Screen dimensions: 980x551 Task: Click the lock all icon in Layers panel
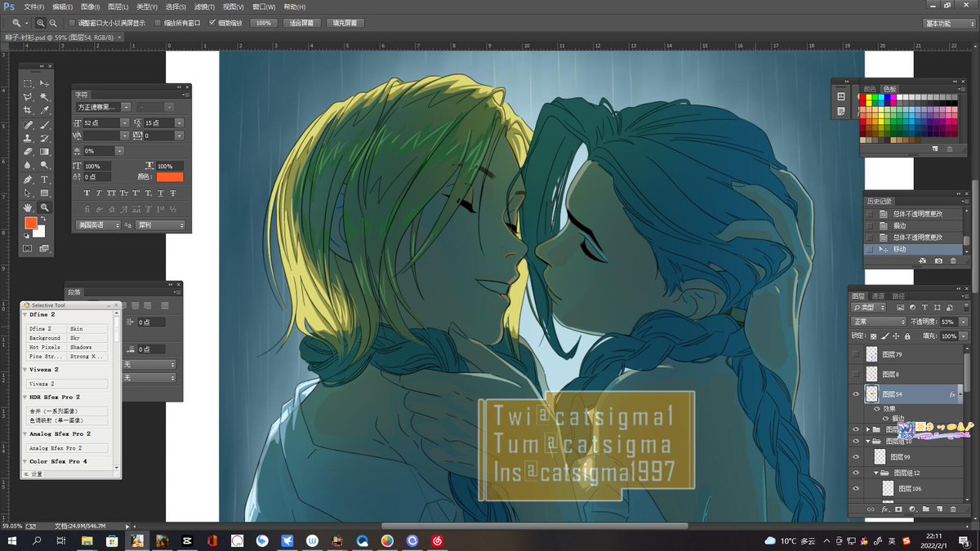point(907,336)
